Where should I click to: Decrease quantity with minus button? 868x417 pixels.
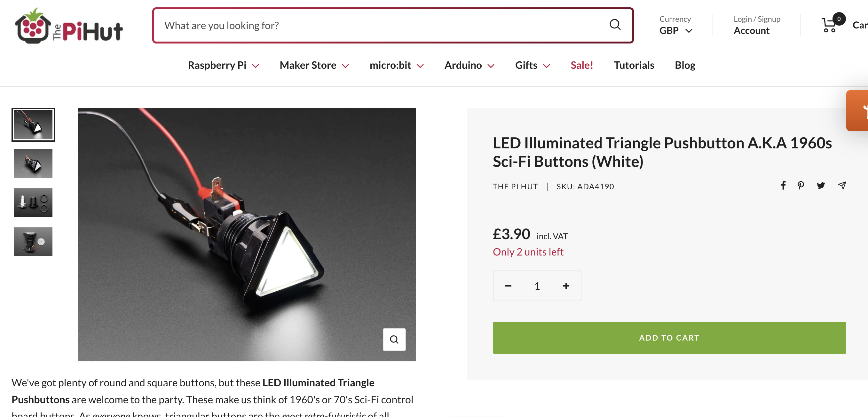(x=508, y=286)
